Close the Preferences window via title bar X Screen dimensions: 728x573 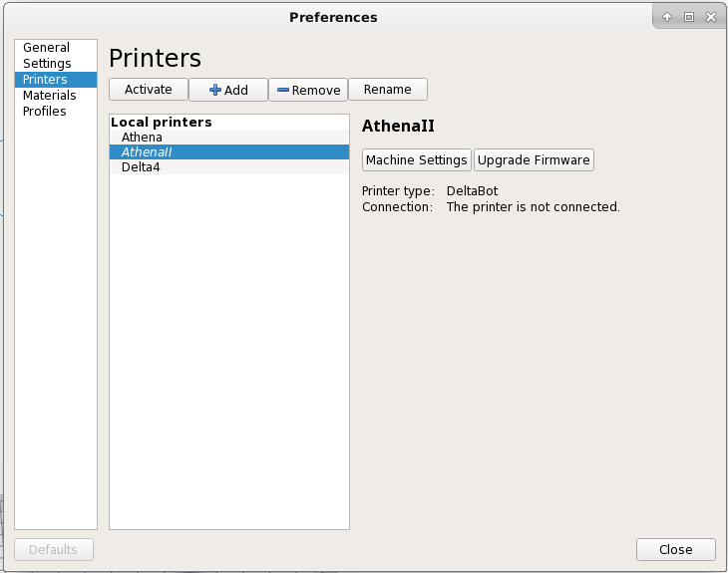coord(709,17)
